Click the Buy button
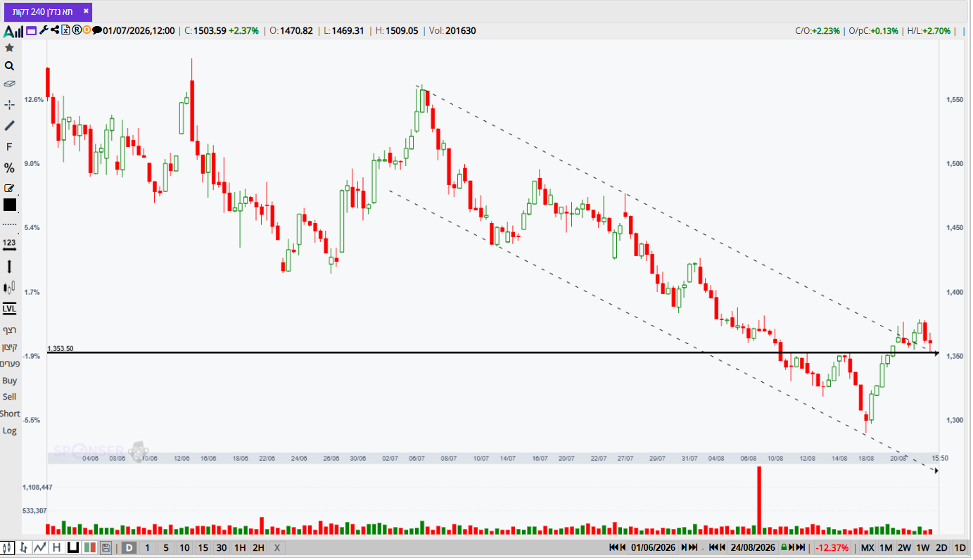The image size is (973, 560). click(x=9, y=381)
